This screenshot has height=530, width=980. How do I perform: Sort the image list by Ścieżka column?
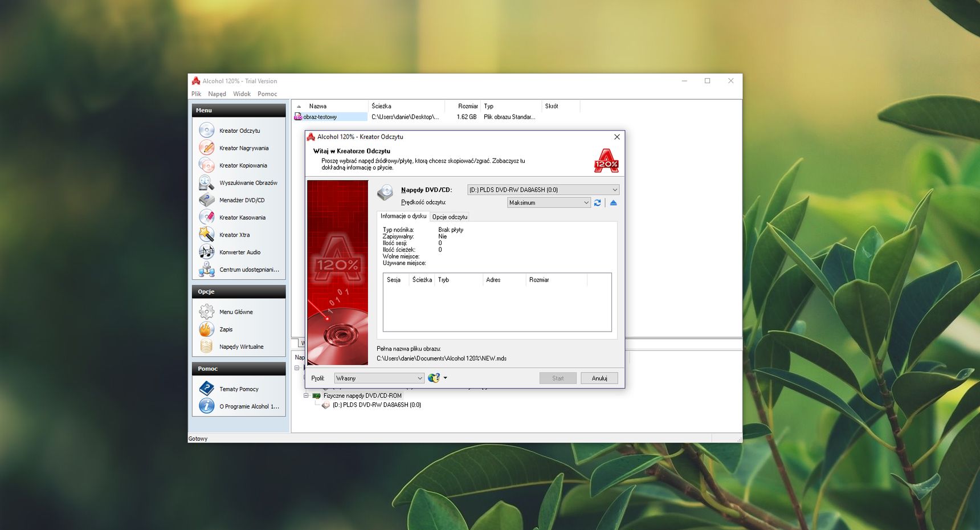click(406, 106)
